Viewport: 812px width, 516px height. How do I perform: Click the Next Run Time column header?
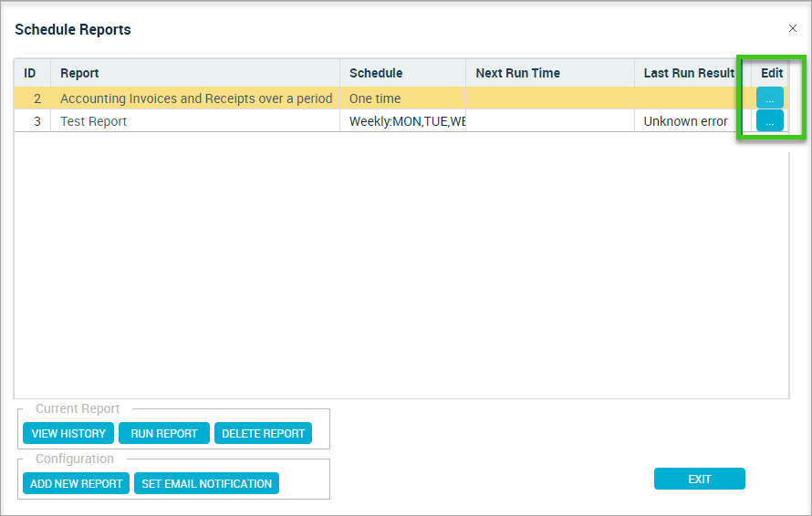coord(550,73)
